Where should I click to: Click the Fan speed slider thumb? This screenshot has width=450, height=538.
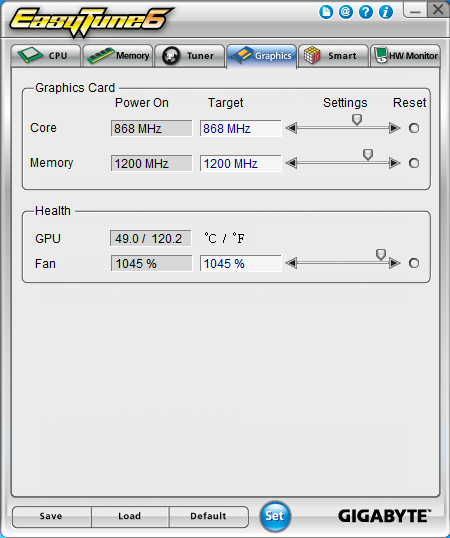click(381, 255)
